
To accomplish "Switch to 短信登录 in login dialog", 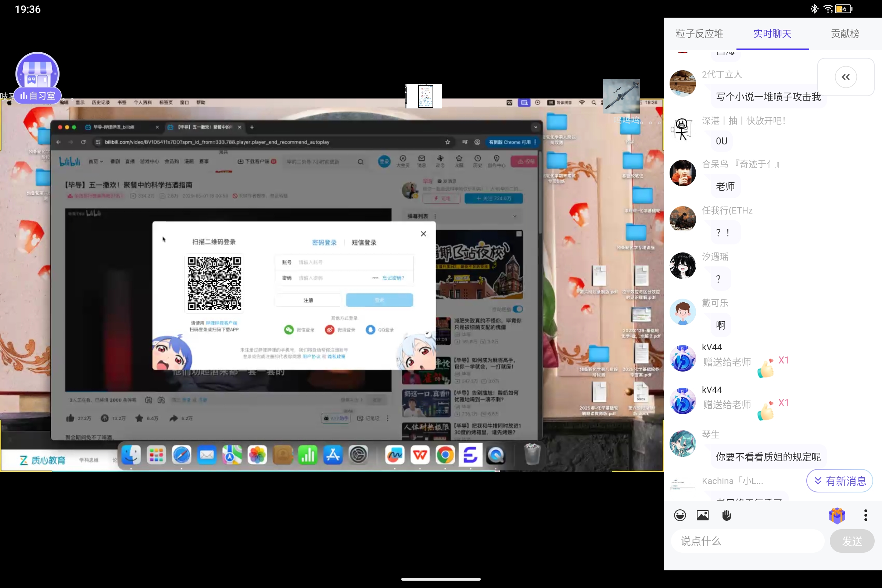I will click(364, 243).
